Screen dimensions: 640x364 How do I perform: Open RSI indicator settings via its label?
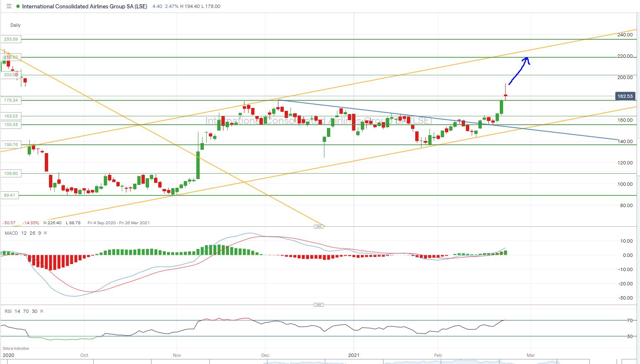click(x=8, y=311)
